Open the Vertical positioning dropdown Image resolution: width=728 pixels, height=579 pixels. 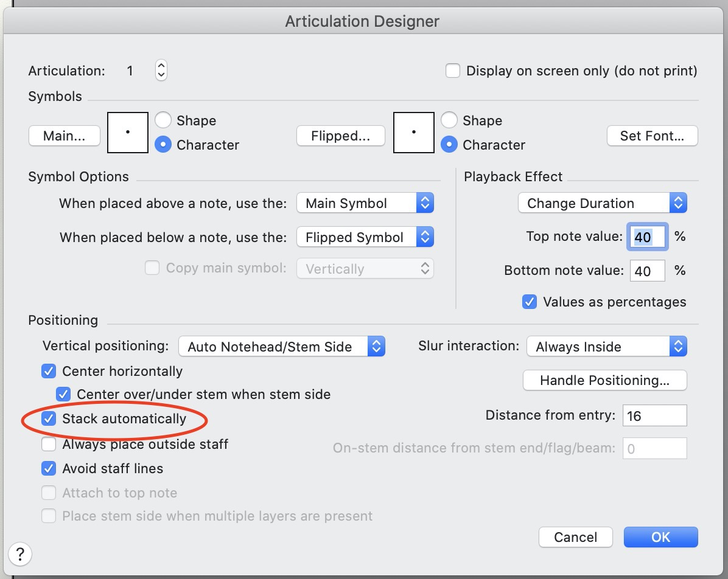(282, 347)
